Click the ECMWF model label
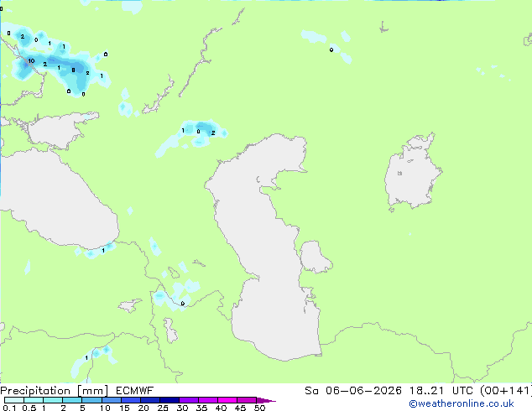This screenshot has height=411, width=532. coord(135,391)
